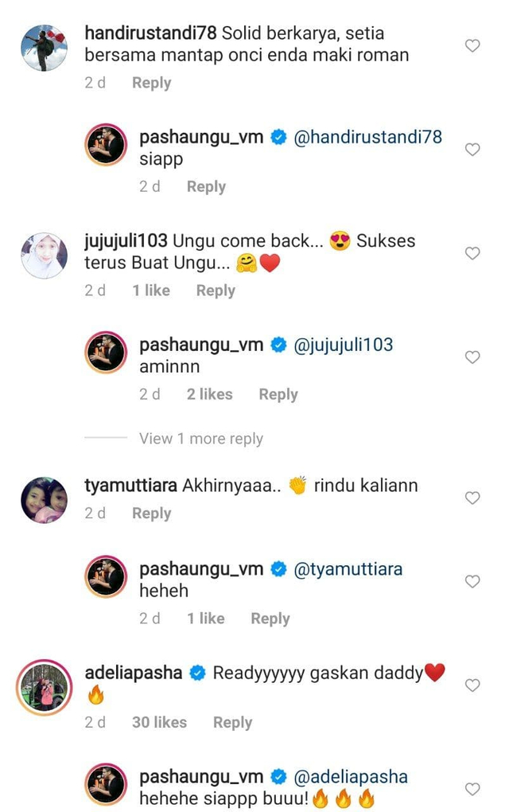
Task: Show '2 likes' on the aminnn reply
Action: (209, 394)
